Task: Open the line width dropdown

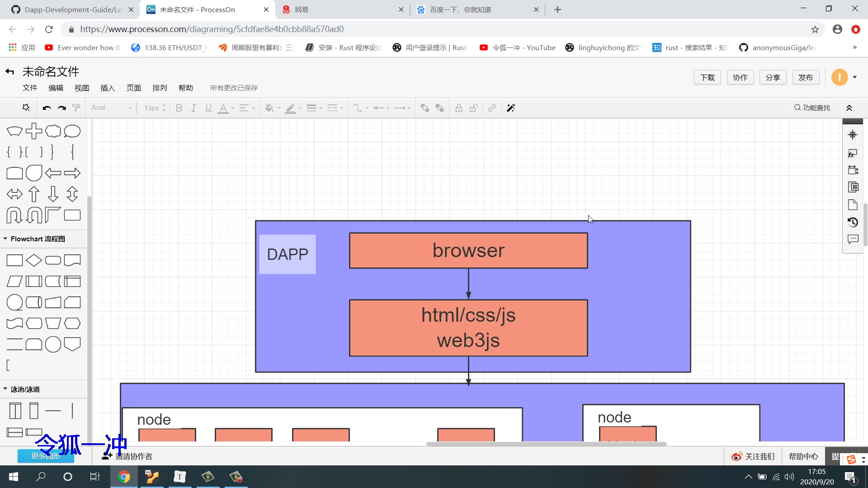Action: pyautogui.click(x=314, y=108)
